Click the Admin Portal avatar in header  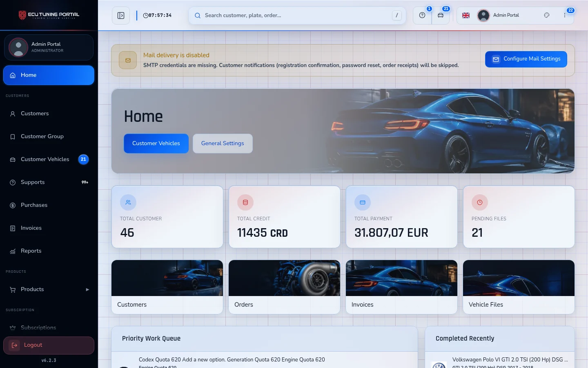tap(483, 16)
